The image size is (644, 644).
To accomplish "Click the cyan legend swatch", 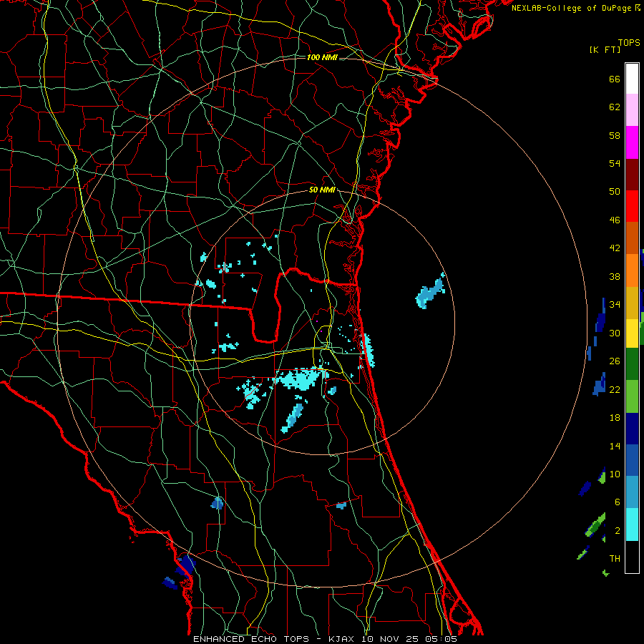I will click(632, 525).
